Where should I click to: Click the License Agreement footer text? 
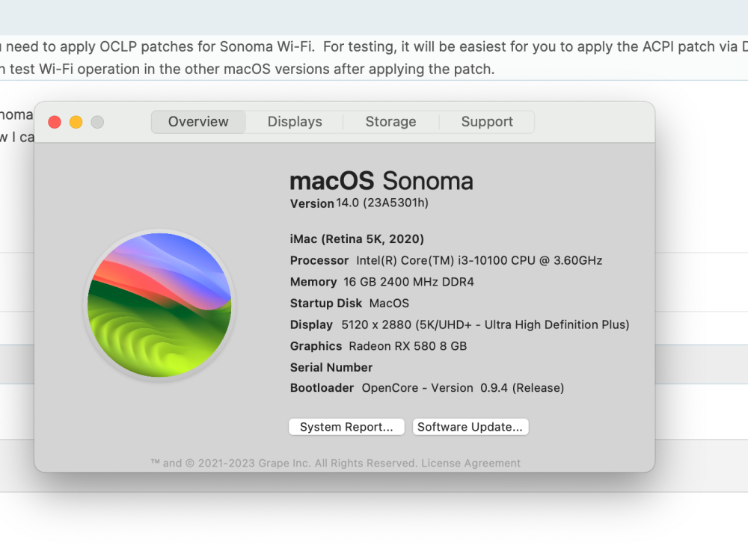pyautogui.click(x=470, y=463)
